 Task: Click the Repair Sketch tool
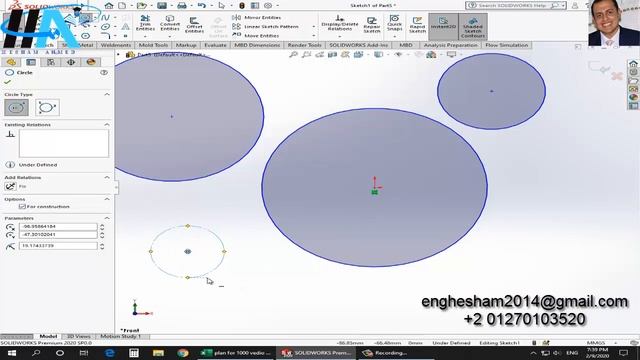click(372, 25)
